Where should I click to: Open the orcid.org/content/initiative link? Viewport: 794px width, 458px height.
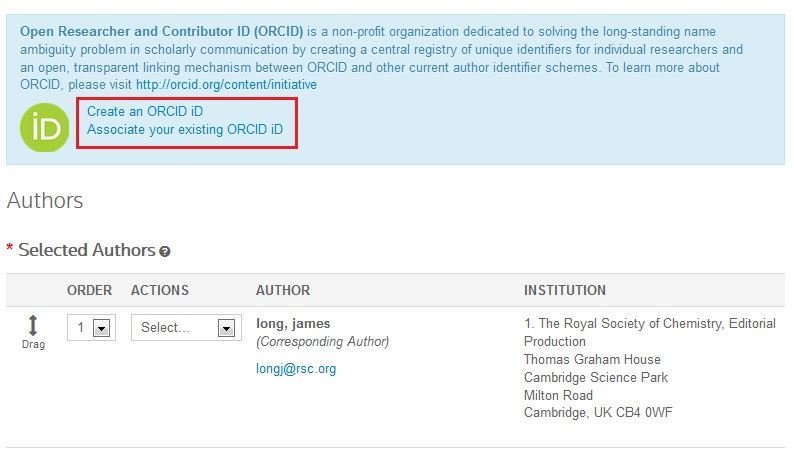[226, 85]
